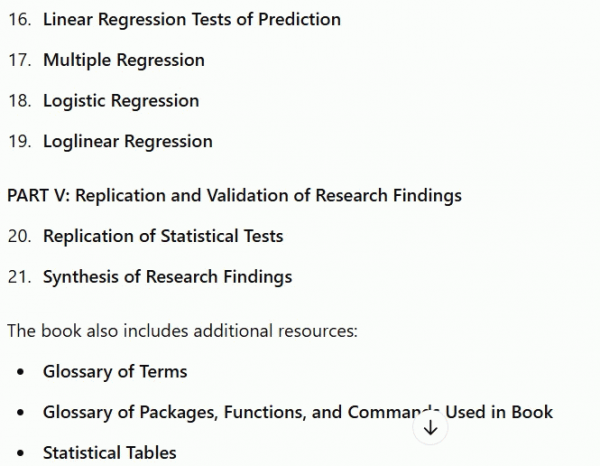600x466 pixels.
Task: Select the 'Glossary of Terms' bullet item
Action: [x=115, y=371]
